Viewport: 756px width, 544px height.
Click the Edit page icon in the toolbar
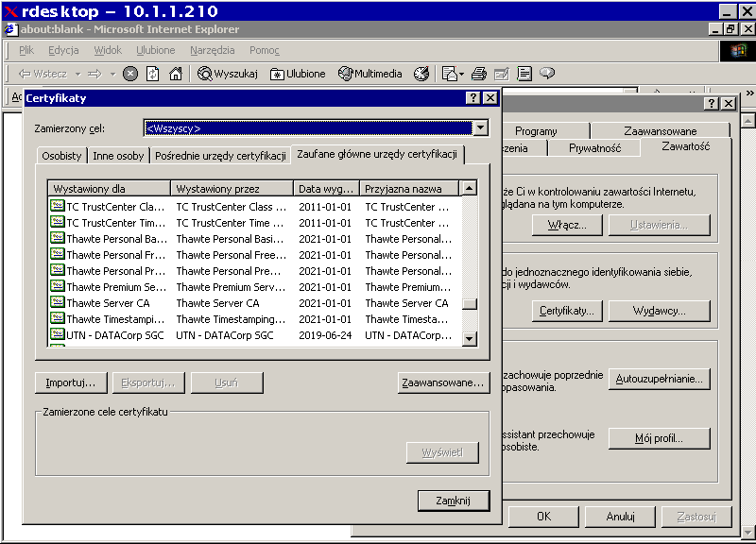click(502, 74)
